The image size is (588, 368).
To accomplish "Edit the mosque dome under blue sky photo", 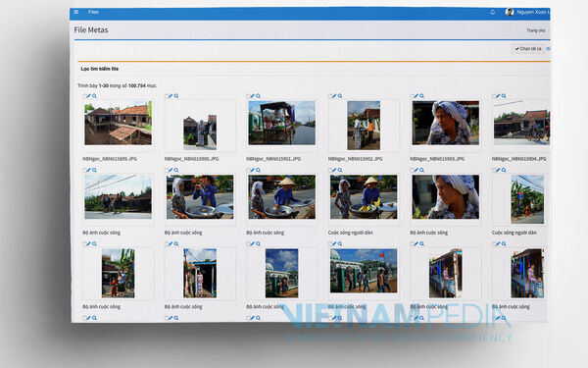I will tap(253, 243).
